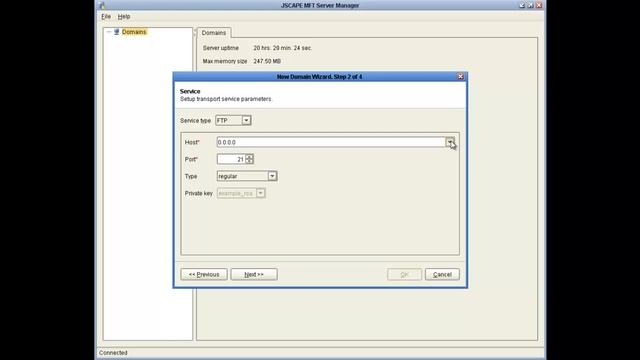Click the Next >> button

pyautogui.click(x=254, y=274)
